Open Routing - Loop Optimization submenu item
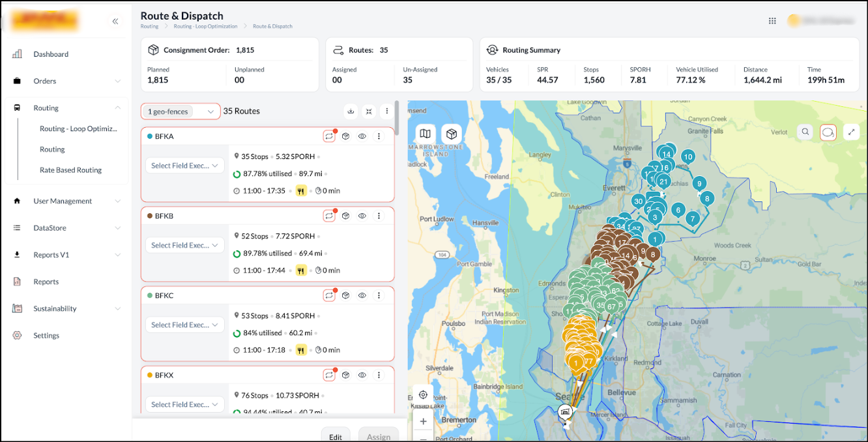Viewport: 868px width, 442px height. click(x=78, y=128)
